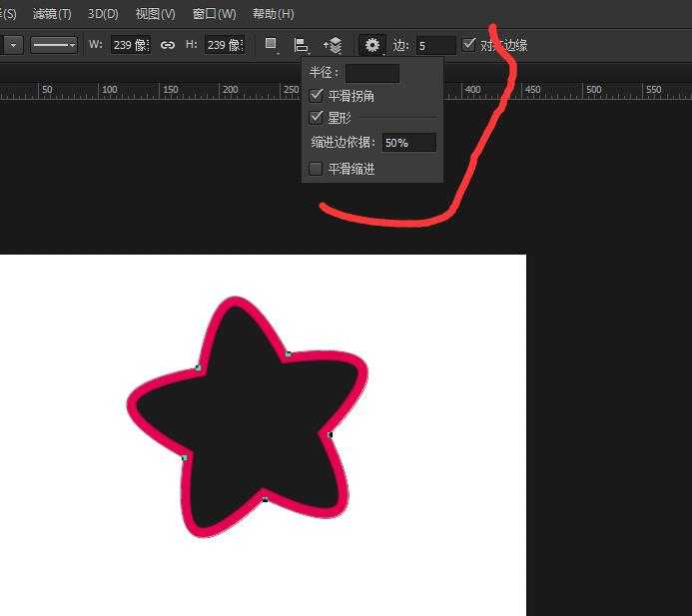
Task: Toggle the width-height link chain icon
Action: (x=168, y=45)
